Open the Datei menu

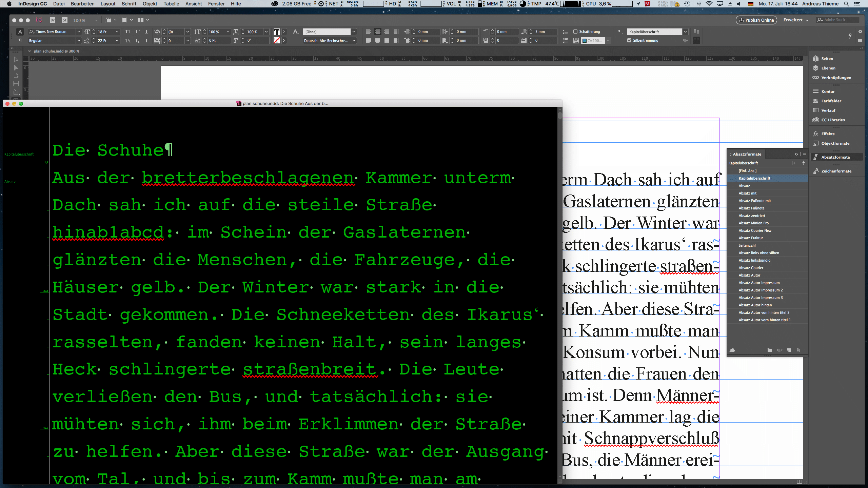coord(59,4)
